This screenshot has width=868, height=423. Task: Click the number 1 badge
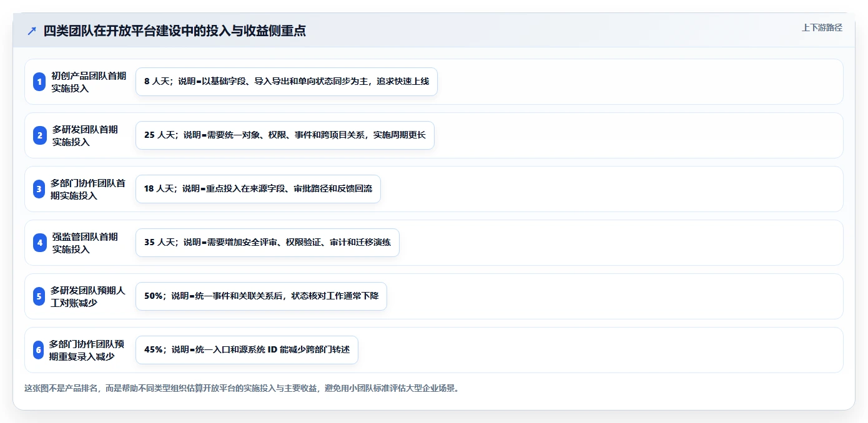(x=39, y=82)
